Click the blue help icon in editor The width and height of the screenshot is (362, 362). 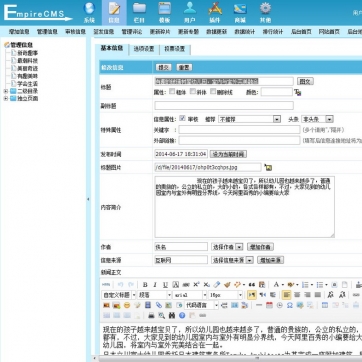coord(182,315)
